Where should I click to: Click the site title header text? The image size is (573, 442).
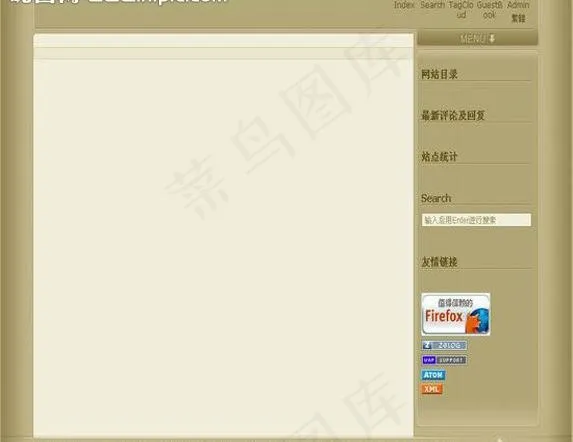119,1
